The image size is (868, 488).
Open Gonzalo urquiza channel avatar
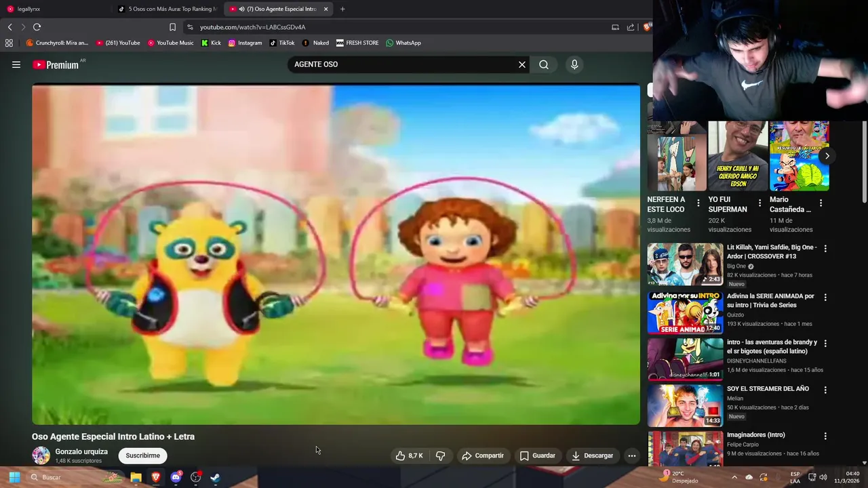(x=41, y=455)
